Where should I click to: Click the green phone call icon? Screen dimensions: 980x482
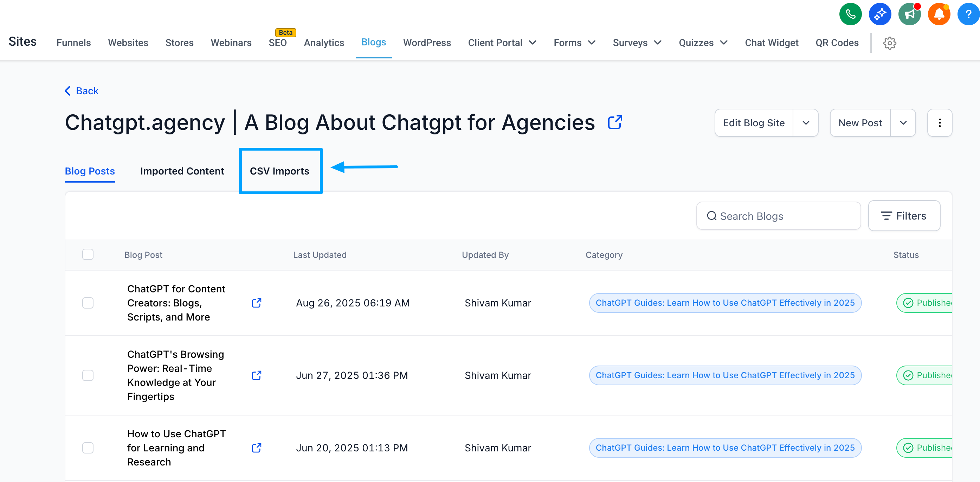(850, 14)
